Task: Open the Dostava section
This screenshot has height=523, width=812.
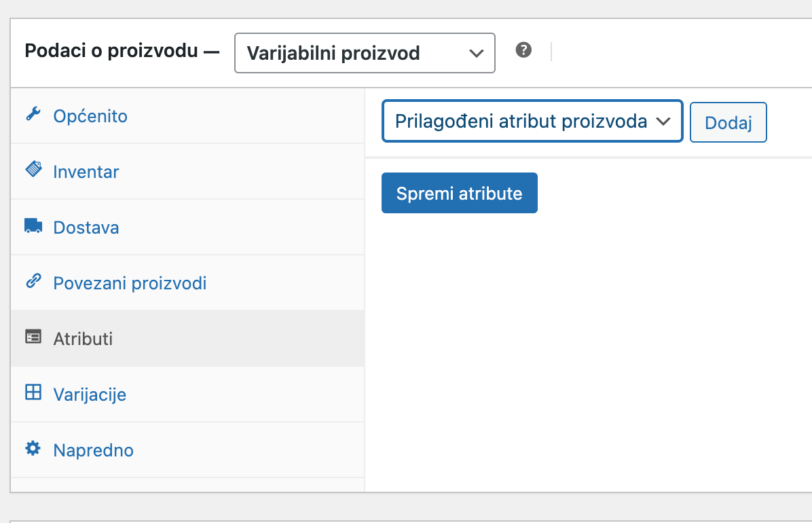Action: (x=86, y=227)
